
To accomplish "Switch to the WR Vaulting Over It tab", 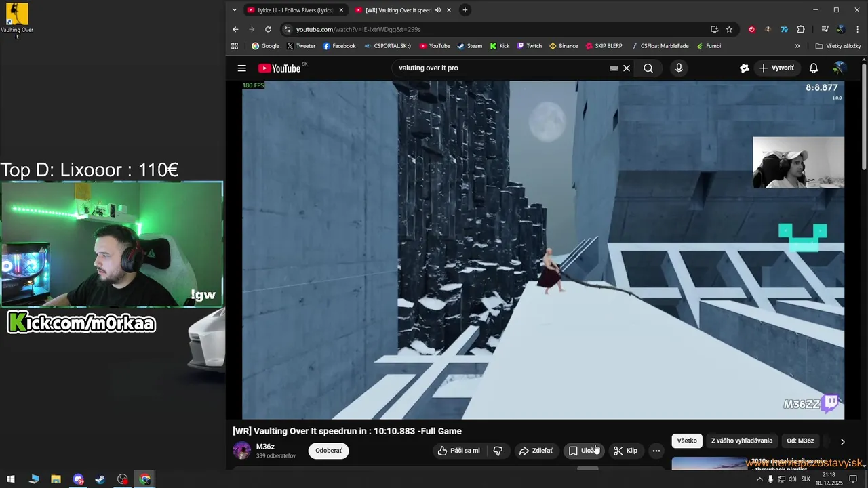I will (399, 10).
